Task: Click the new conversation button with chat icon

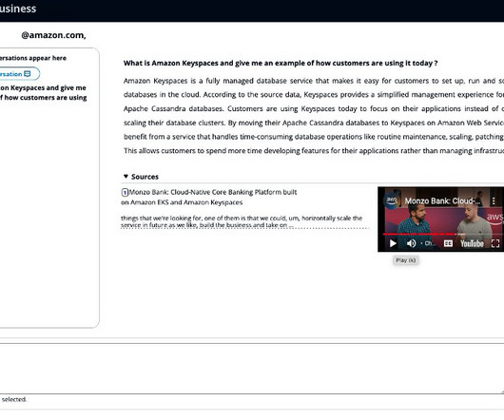Action: 20,74
